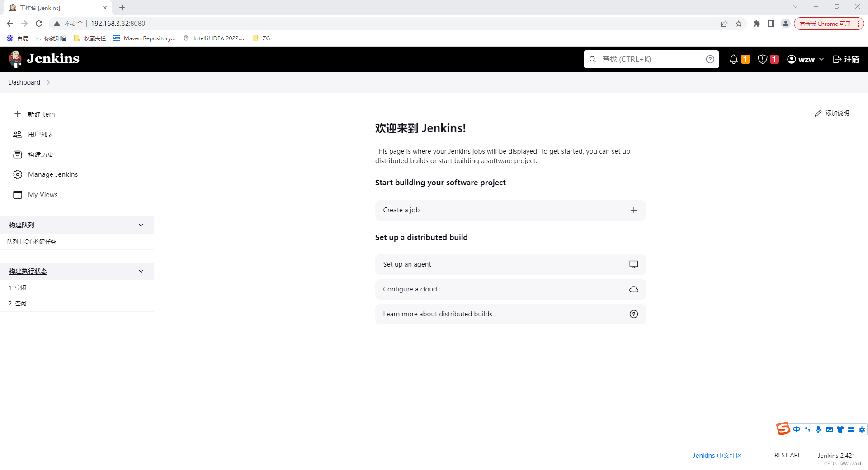This screenshot has width=868, height=470.
Task: Open the notifications bell icon
Action: coord(733,59)
